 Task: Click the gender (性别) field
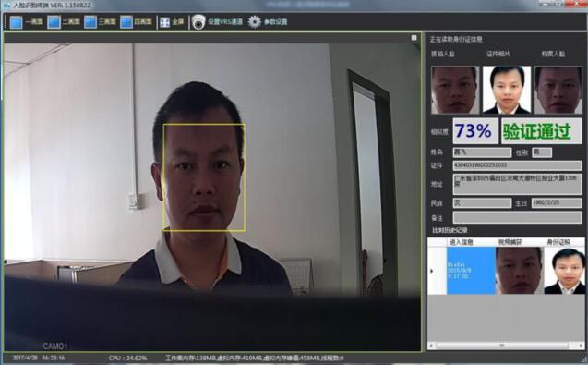tap(542, 152)
